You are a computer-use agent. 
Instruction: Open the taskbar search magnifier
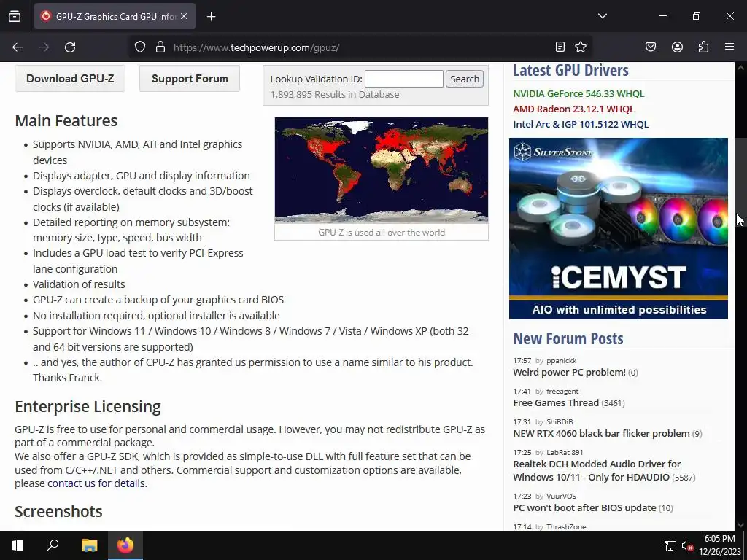click(x=53, y=545)
